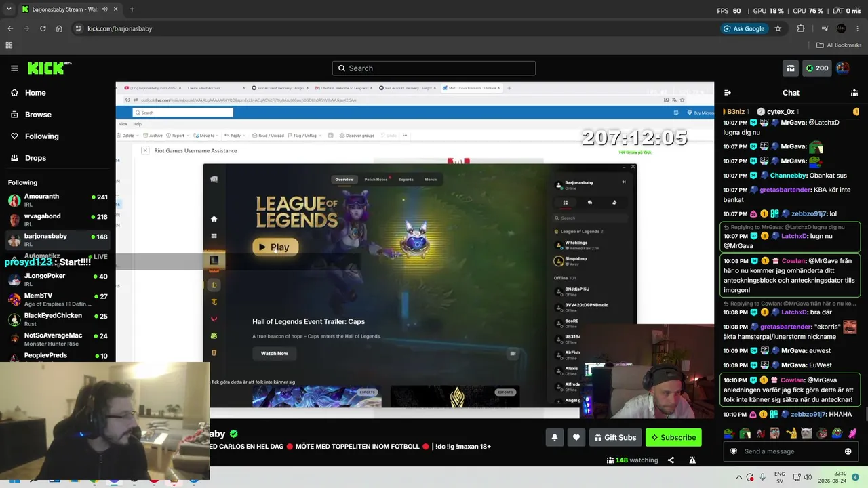Screen dimensions: 868x488
Task: Open PeoplevPreds' channel in Following list
Action: 58,355
